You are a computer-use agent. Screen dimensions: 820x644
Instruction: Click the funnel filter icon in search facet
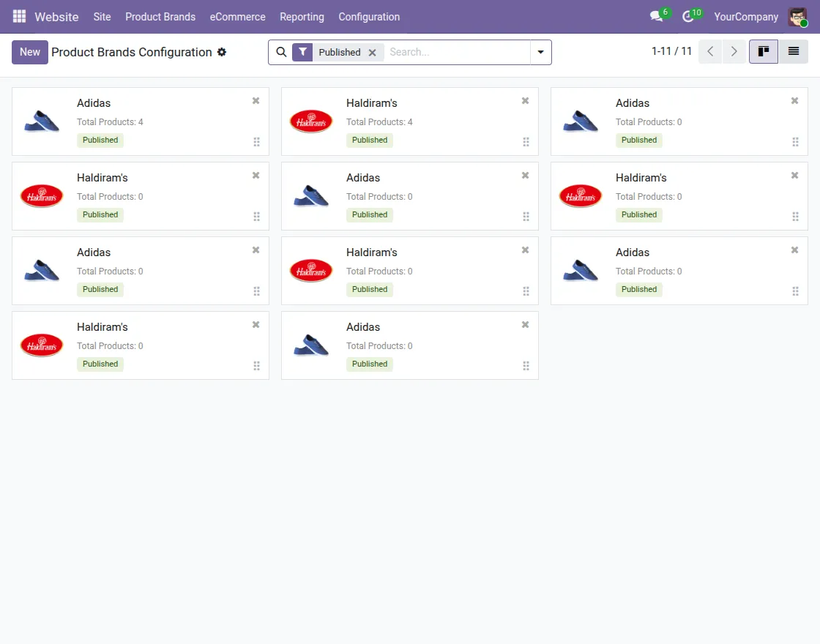[302, 52]
